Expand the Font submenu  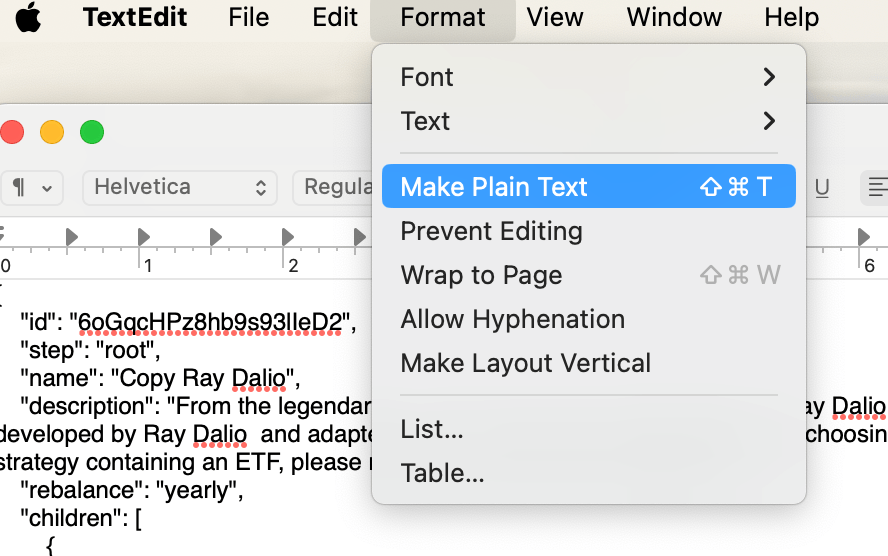[588, 77]
